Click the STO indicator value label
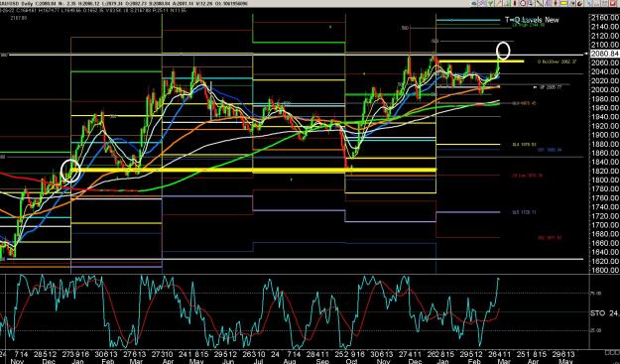This screenshot has height=364, width=620. point(604,313)
